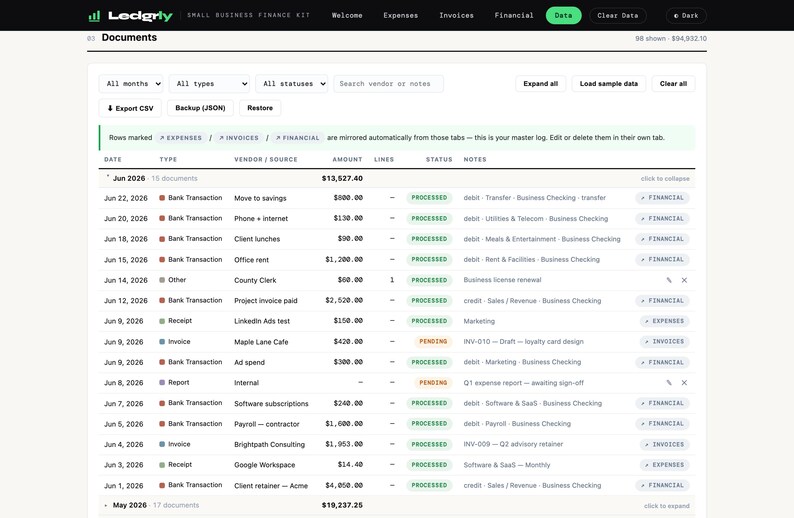Open the All statuses dropdown

click(292, 84)
